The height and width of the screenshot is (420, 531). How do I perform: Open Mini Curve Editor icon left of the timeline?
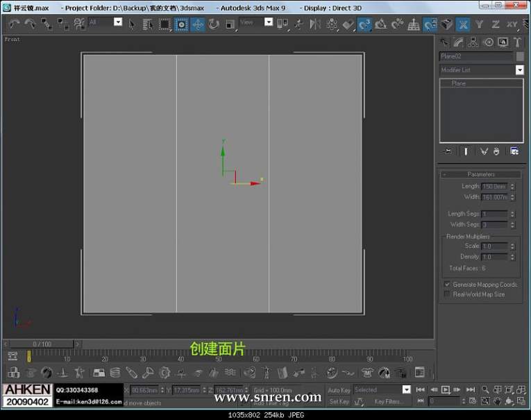(12, 355)
